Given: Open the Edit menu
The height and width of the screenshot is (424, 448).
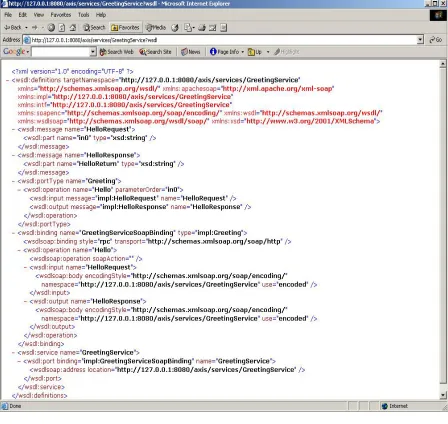Looking at the screenshot, I should tap(22, 15).
